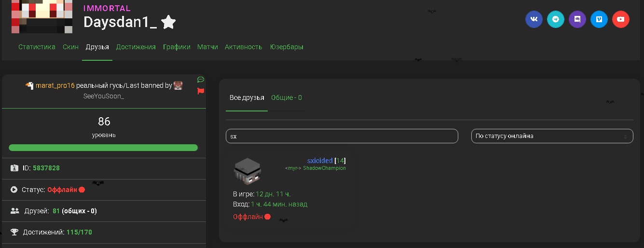Click the star icon next to Daysdan1_
The height and width of the screenshot is (248, 644).
click(x=168, y=22)
